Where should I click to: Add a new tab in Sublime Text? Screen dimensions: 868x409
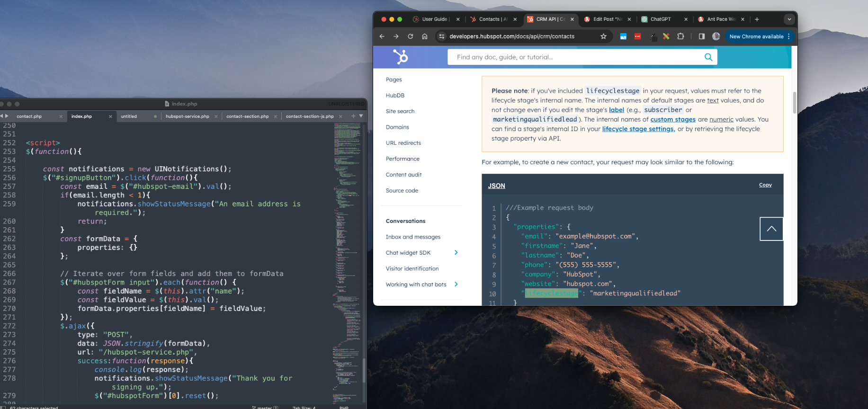pyautogui.click(x=353, y=116)
